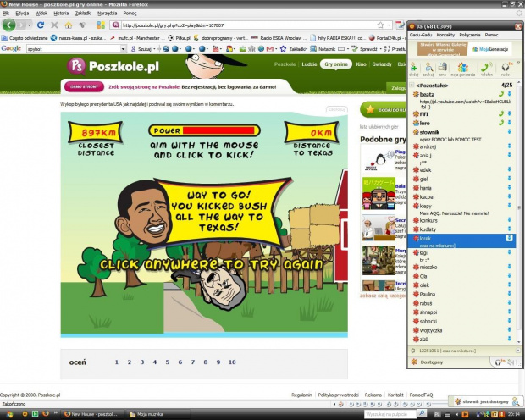Click the red POWER bar in the game
Screen dimensions: 525x420
click(x=218, y=130)
